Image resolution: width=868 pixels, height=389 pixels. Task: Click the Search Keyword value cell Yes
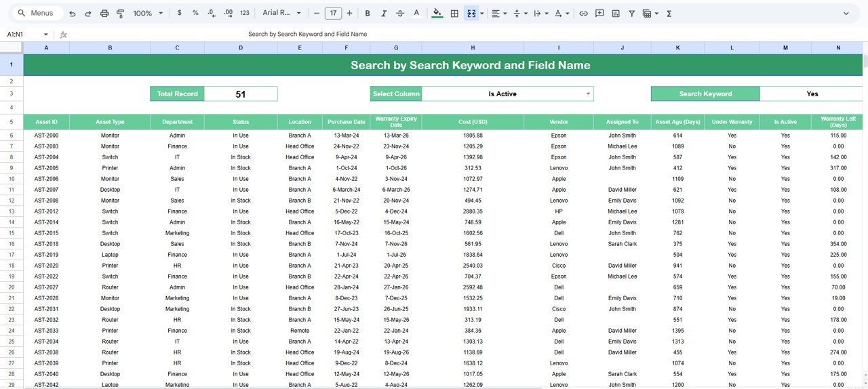812,94
